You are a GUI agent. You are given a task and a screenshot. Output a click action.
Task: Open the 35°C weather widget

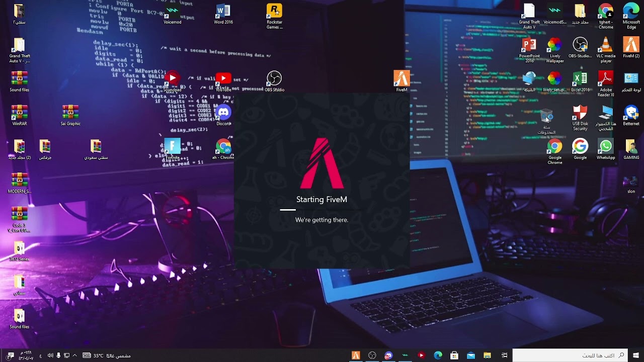tap(107, 355)
